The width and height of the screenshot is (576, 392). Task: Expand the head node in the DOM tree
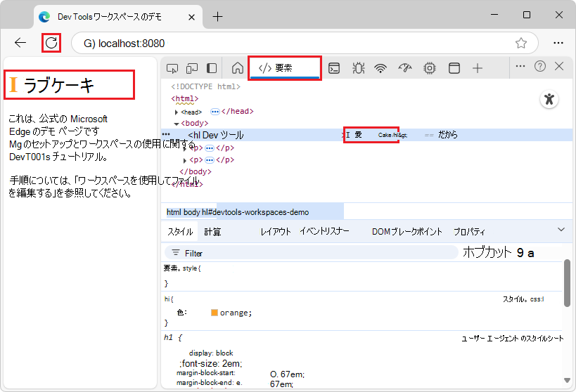point(177,112)
